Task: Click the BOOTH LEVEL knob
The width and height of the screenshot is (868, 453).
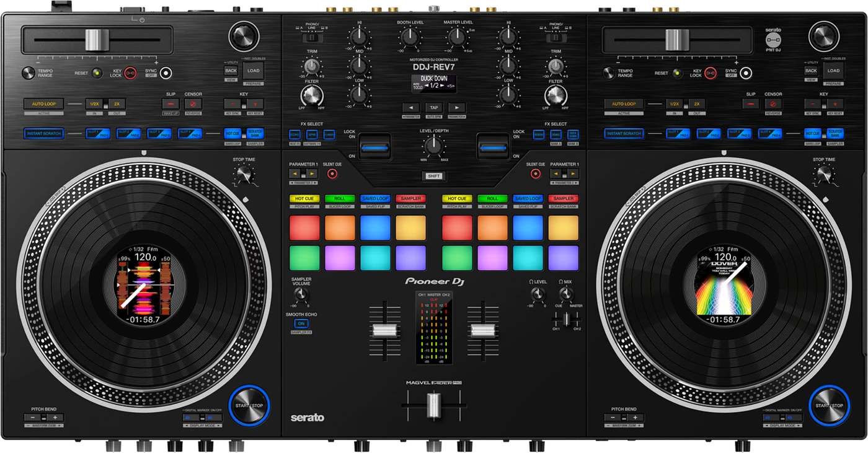Action: (x=410, y=38)
